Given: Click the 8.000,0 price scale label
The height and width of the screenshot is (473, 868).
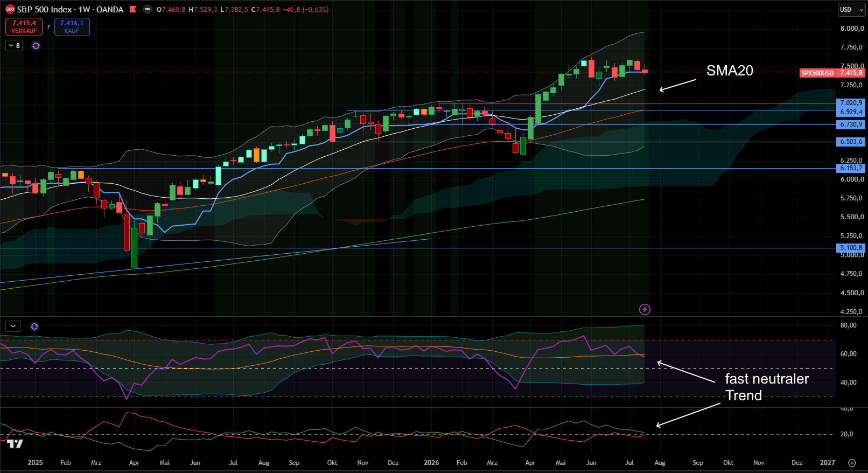Looking at the screenshot, I should tap(852, 29).
